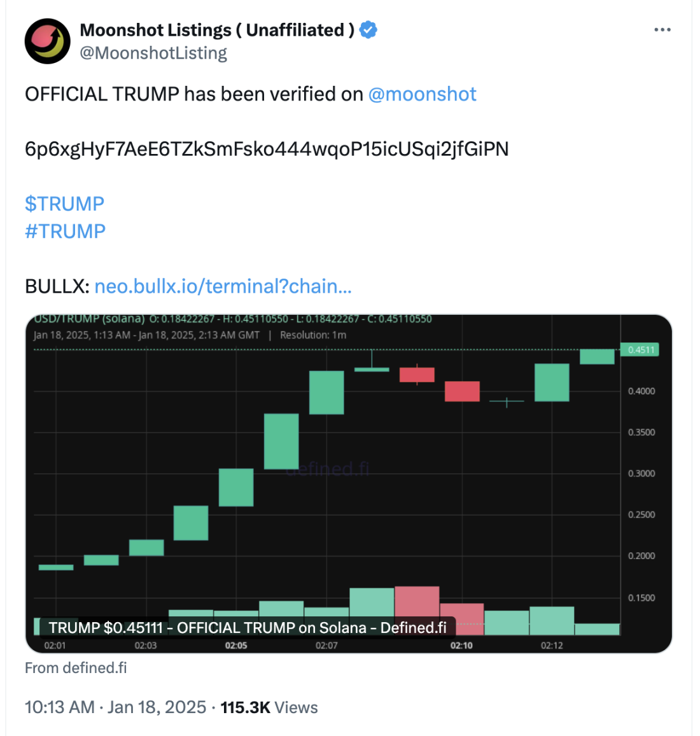Click the defined.fi watermark in chart center

(x=328, y=469)
